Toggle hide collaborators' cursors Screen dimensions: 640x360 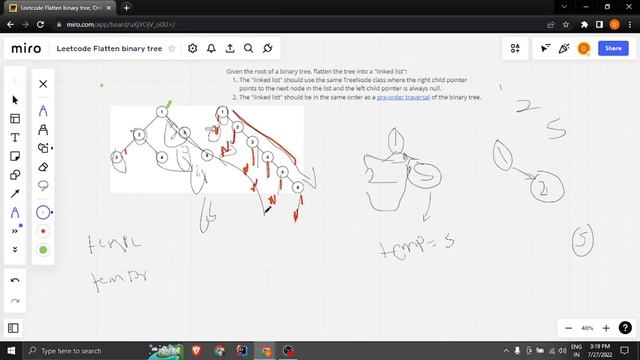[545, 48]
